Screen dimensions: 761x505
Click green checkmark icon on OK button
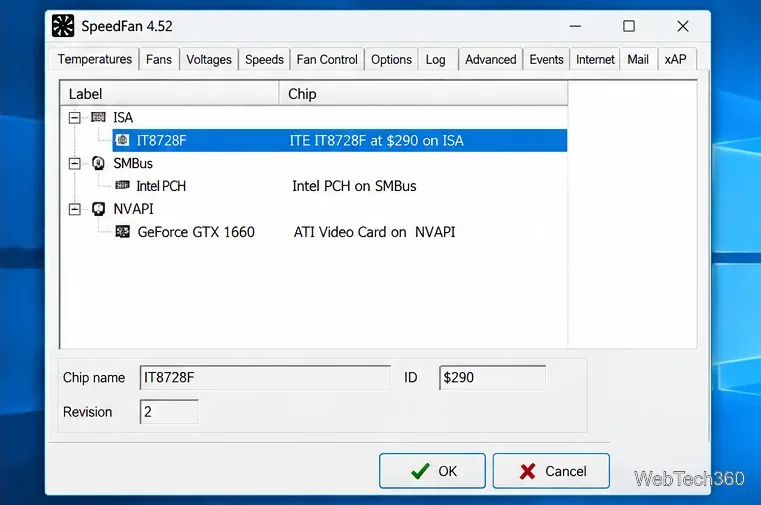(420, 471)
